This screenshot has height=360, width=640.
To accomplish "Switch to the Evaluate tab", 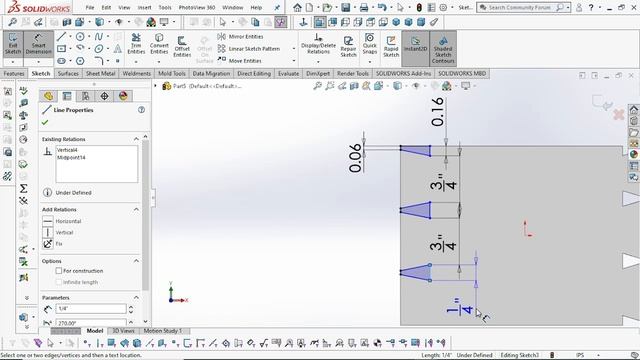I will [x=288, y=73].
